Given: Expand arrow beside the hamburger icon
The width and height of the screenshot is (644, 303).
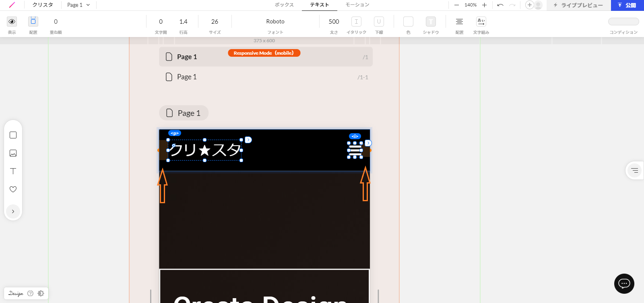Looking at the screenshot, I should pyautogui.click(x=368, y=143).
